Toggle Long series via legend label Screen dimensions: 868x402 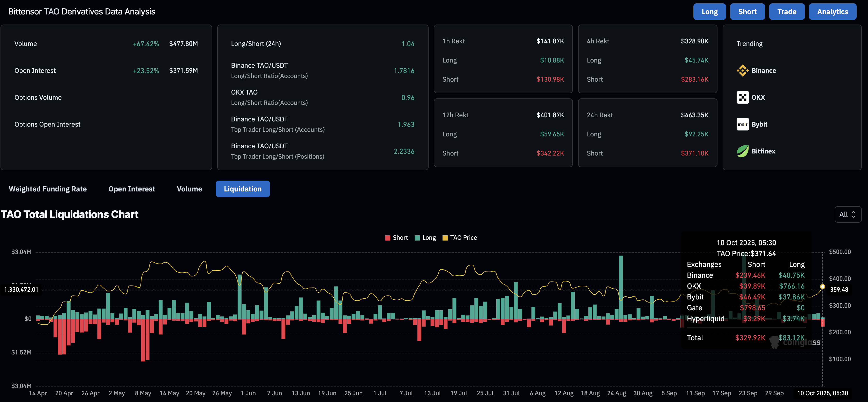pyautogui.click(x=429, y=238)
